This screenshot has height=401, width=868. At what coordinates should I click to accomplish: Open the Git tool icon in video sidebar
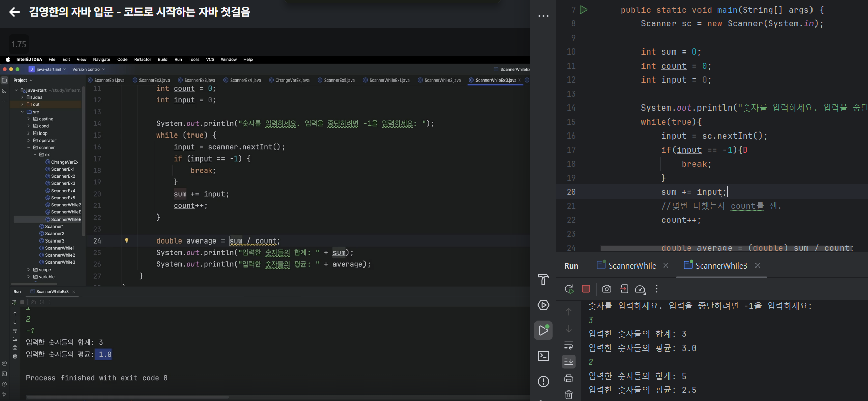click(4, 394)
